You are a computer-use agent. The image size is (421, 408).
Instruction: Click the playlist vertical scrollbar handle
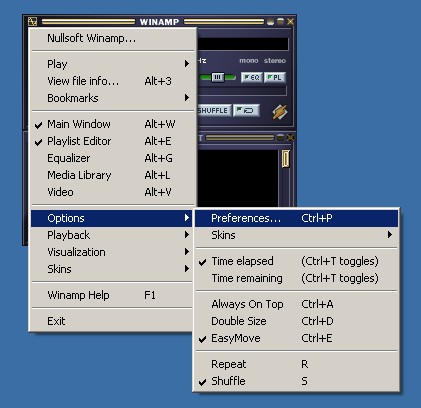(285, 158)
